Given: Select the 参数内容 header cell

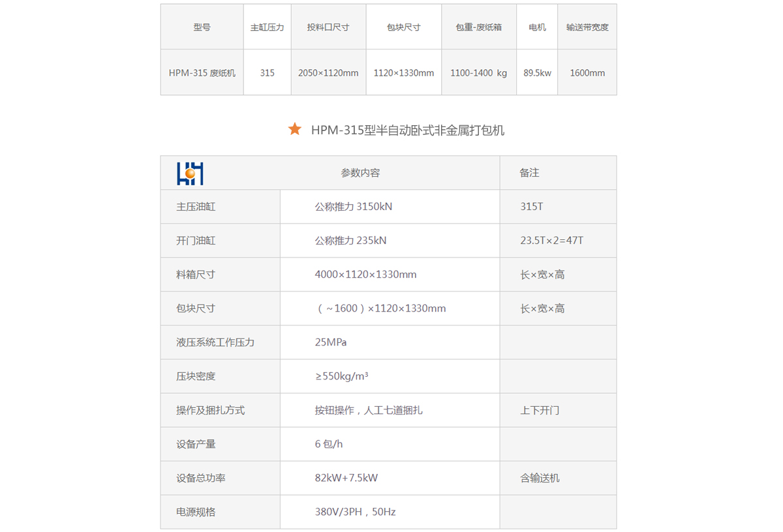Looking at the screenshot, I should [360, 173].
